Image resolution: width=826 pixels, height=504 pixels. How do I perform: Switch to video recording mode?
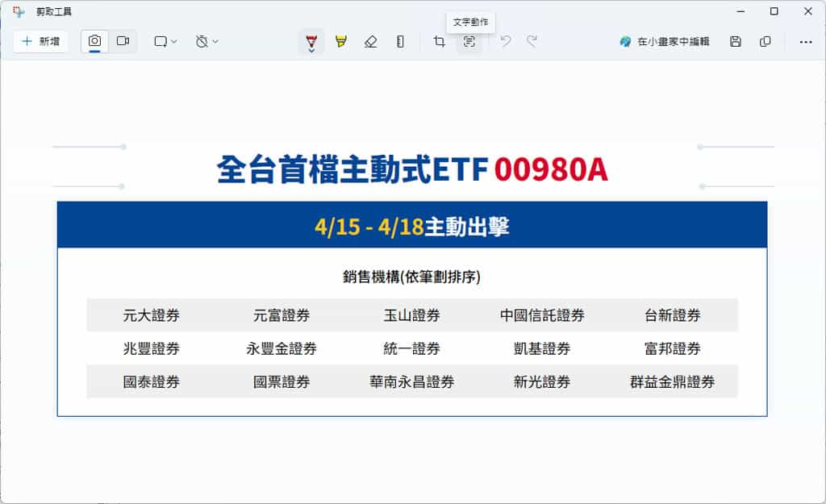point(123,41)
